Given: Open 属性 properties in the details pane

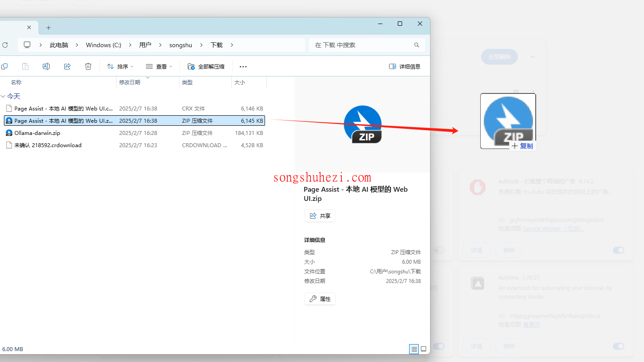Looking at the screenshot, I should click(320, 299).
